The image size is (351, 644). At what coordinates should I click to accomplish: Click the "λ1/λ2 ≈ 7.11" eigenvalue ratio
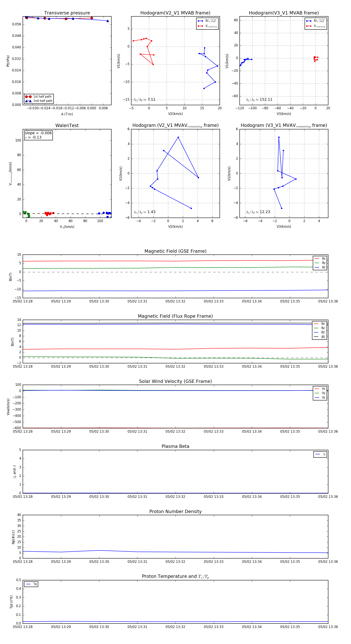(144, 100)
